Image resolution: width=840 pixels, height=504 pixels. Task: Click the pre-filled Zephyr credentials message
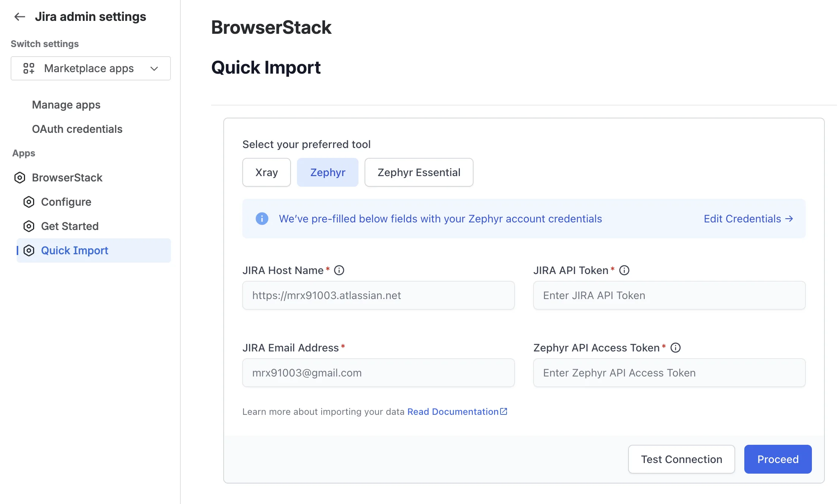pyautogui.click(x=441, y=219)
